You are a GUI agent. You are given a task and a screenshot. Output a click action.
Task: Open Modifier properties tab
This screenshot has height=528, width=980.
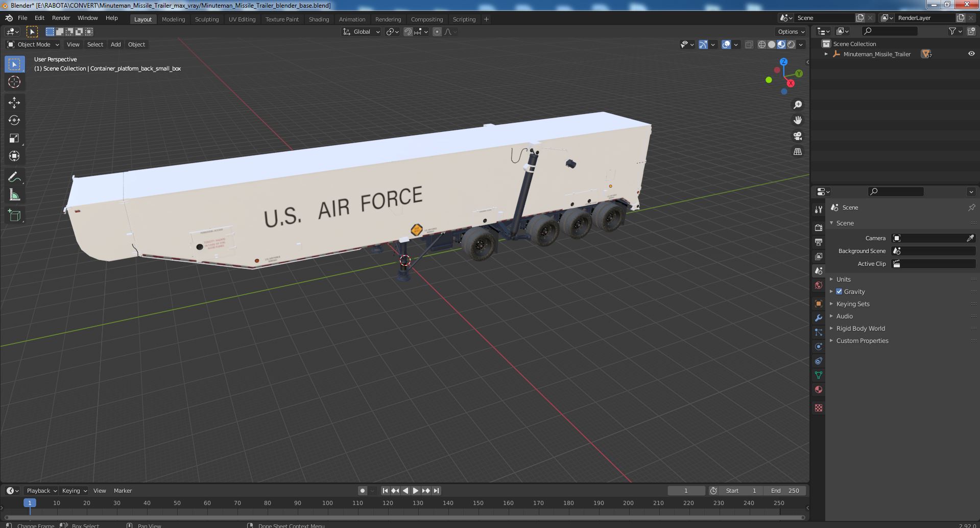pyautogui.click(x=819, y=318)
